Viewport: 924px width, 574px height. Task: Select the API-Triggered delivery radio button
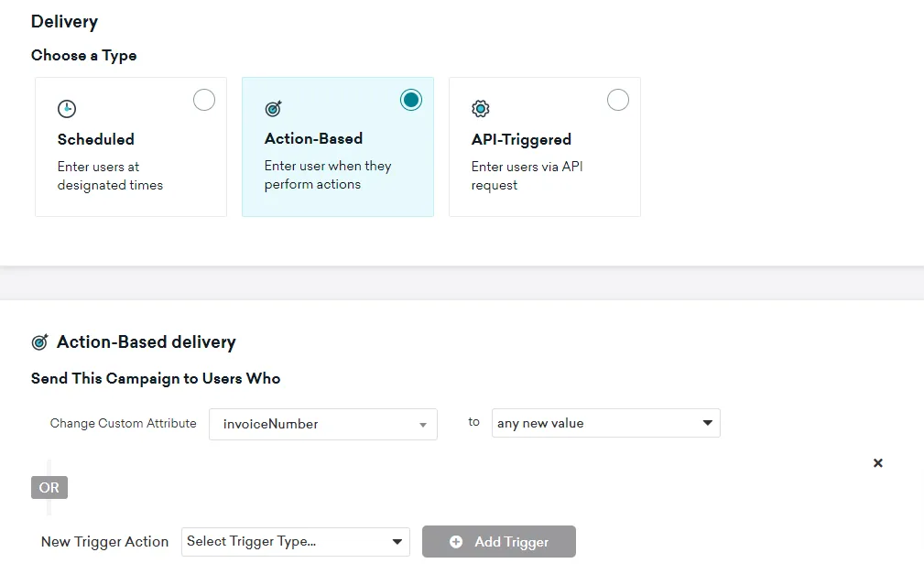pos(618,99)
